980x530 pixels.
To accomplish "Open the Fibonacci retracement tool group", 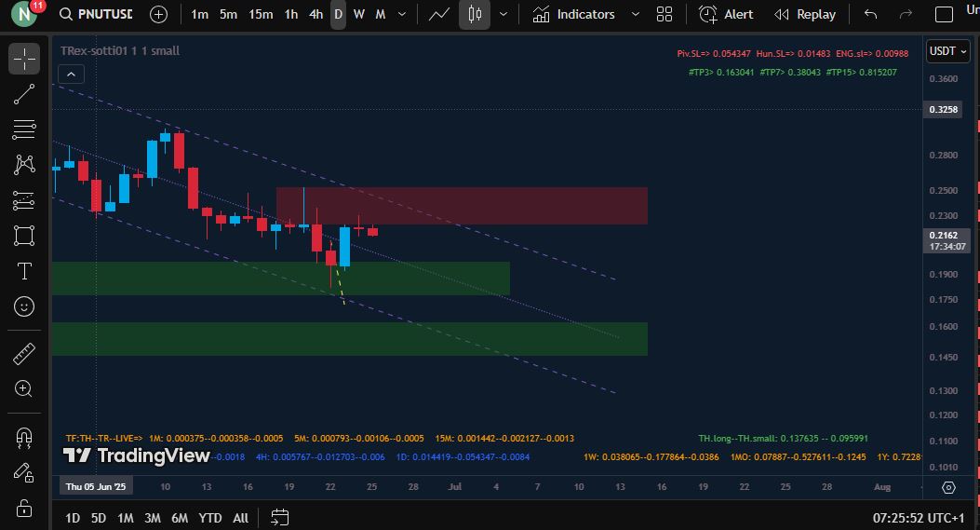I will 24,129.
